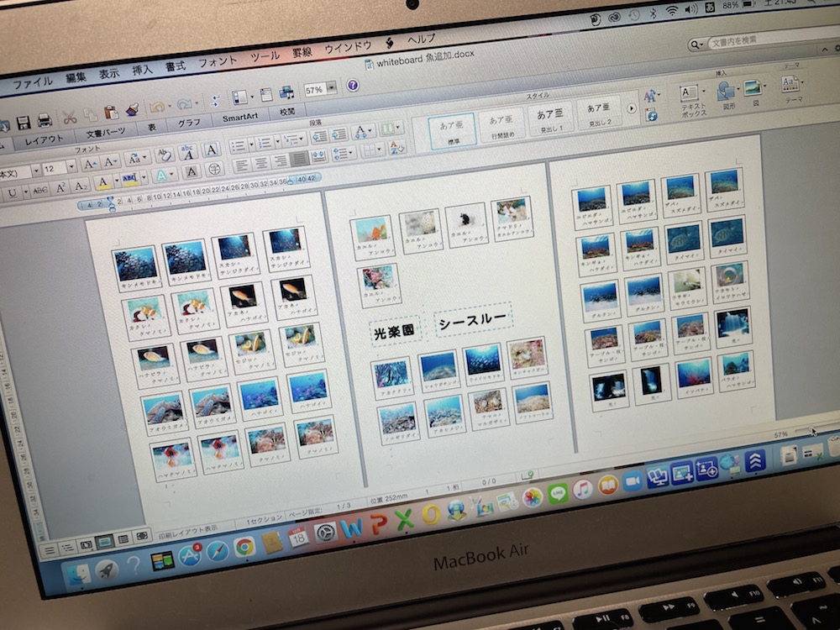Image resolution: width=840 pixels, height=630 pixels.
Task: Clear formatting with the eraser icon
Action: pos(164,156)
